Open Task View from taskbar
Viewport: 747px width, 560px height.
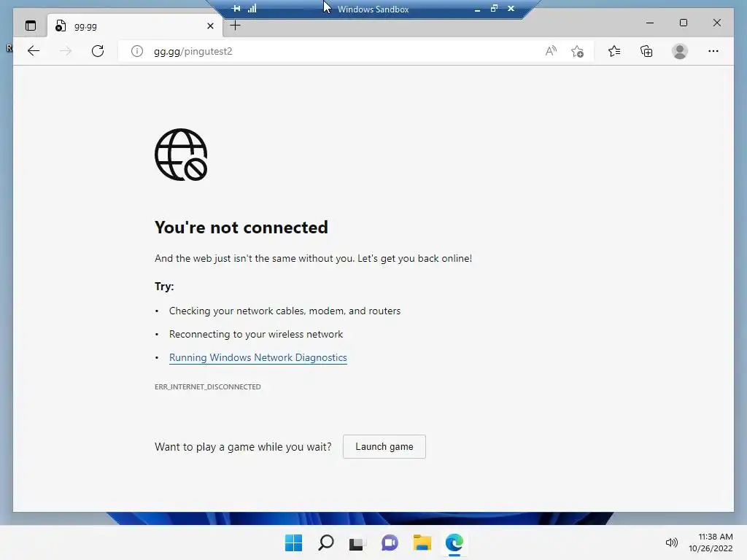tap(357, 542)
